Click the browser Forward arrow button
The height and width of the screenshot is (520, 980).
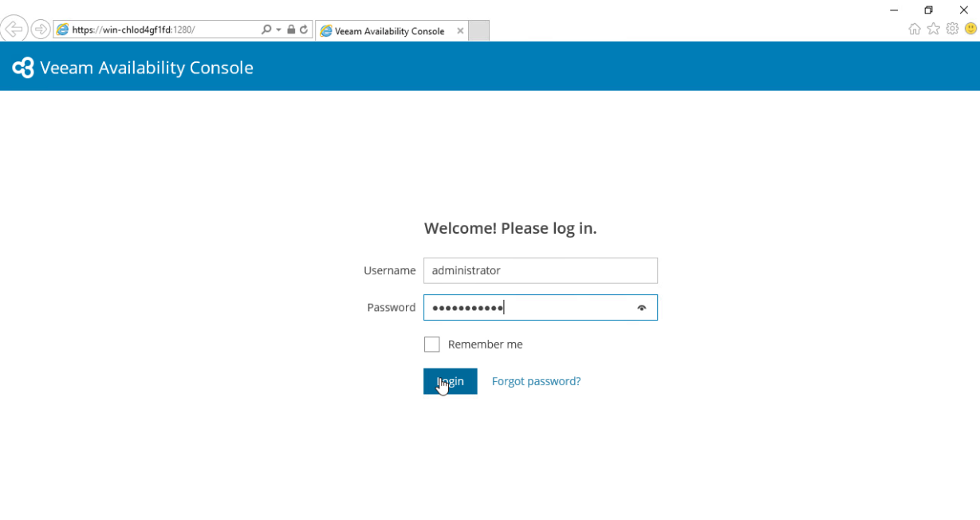coord(41,30)
